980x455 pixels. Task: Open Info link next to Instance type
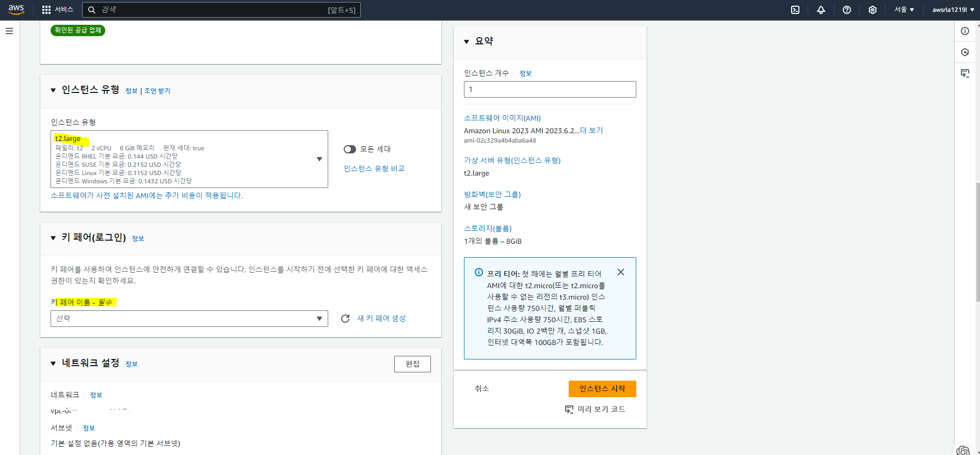[132, 91]
